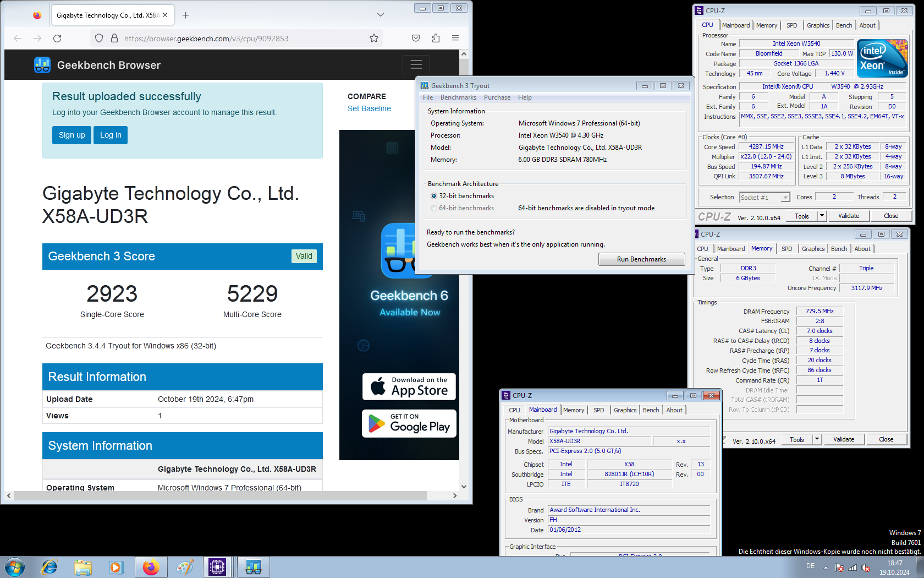Open Help menu in Geekbench 3
Screen dimensions: 924x578
(525, 97)
